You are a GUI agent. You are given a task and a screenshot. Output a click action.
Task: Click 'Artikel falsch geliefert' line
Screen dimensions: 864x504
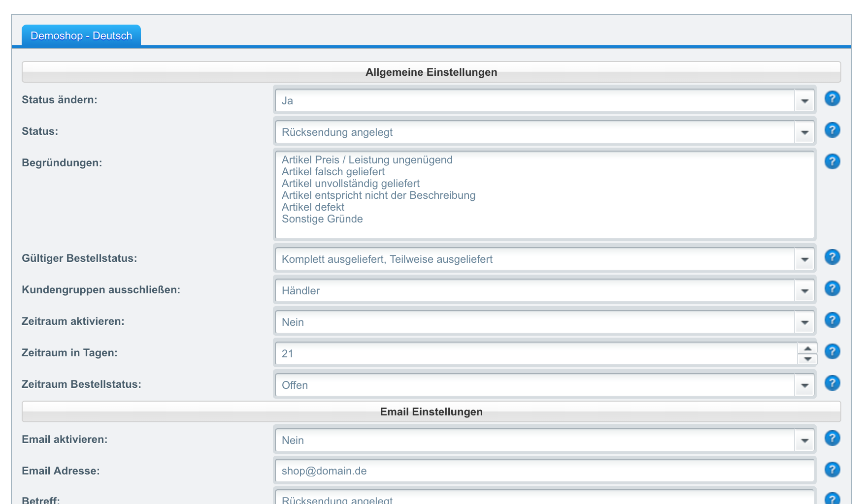tap(333, 172)
